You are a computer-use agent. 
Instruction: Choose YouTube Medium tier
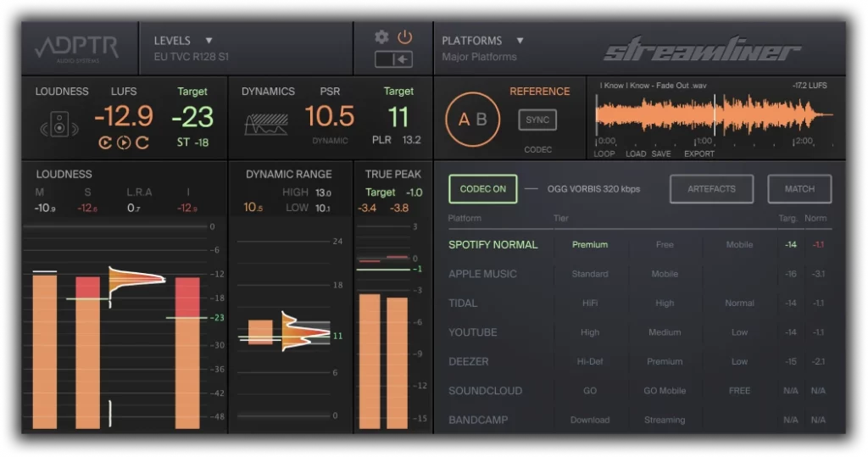pos(665,332)
